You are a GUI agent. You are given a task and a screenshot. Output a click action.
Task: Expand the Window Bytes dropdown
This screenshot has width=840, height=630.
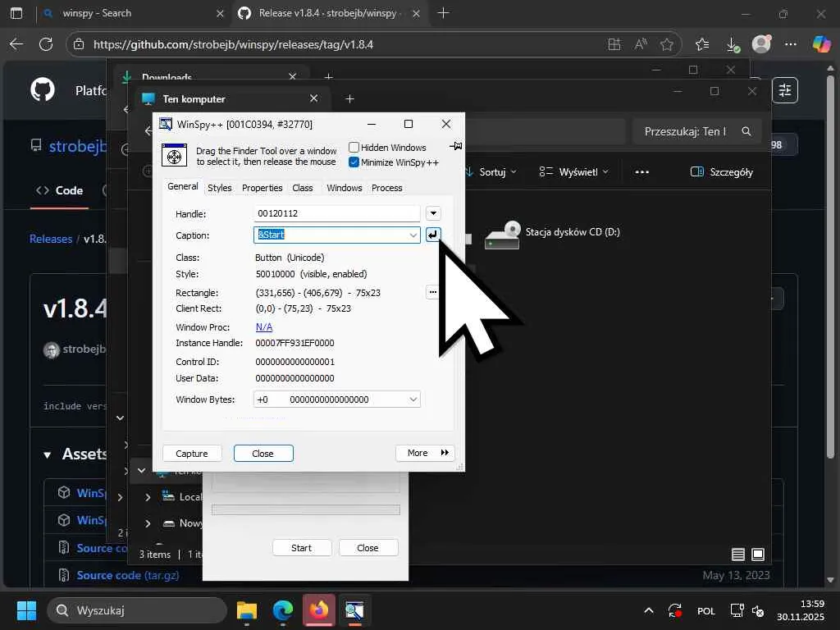413,399
